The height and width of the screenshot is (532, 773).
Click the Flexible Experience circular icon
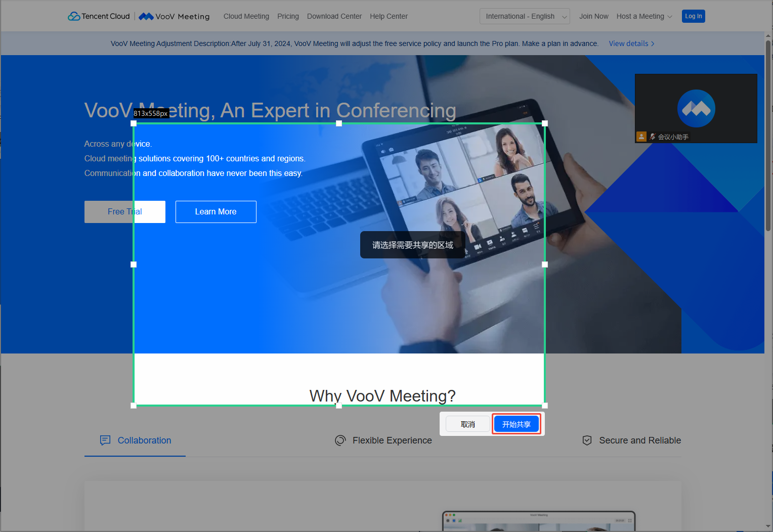pos(340,440)
